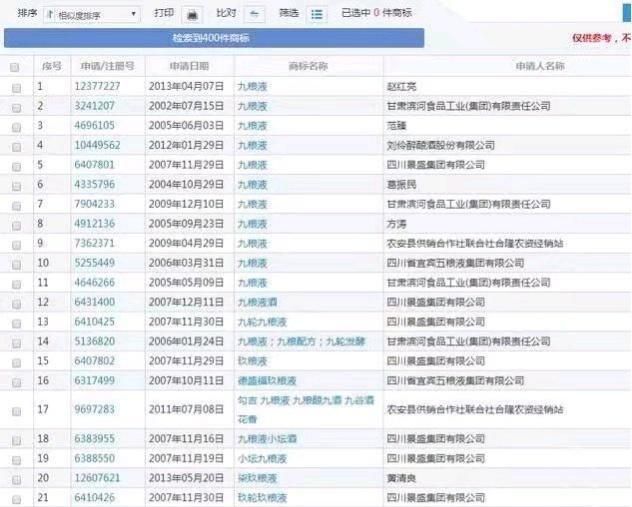
Task: Check the checkbox for row 1
Action: (15, 87)
